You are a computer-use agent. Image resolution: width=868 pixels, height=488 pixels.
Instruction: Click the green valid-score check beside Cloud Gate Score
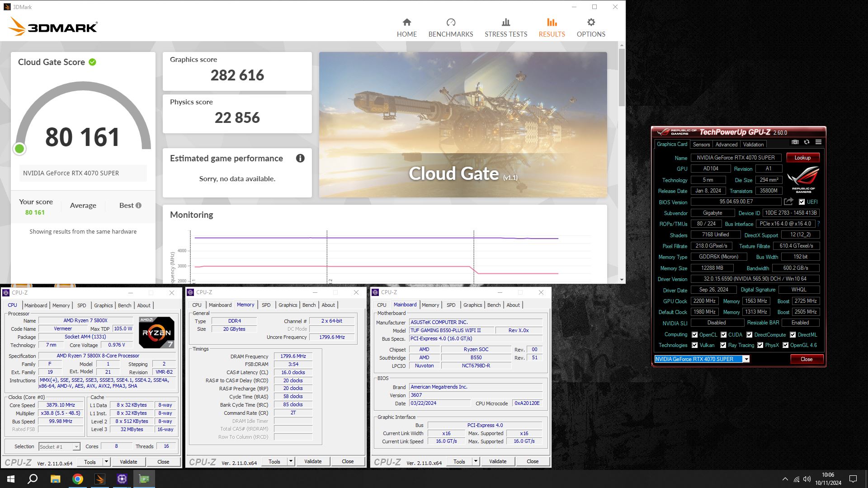pyautogui.click(x=92, y=62)
